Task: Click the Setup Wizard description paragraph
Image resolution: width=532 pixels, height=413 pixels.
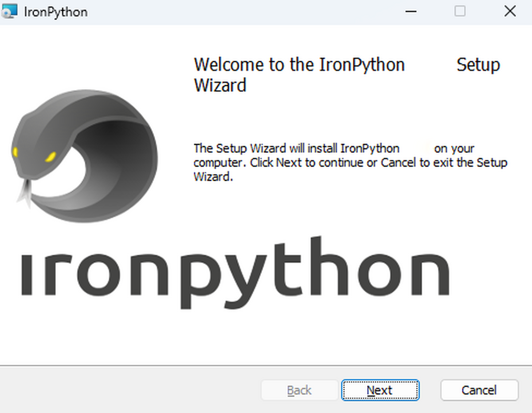Action: tap(350, 163)
